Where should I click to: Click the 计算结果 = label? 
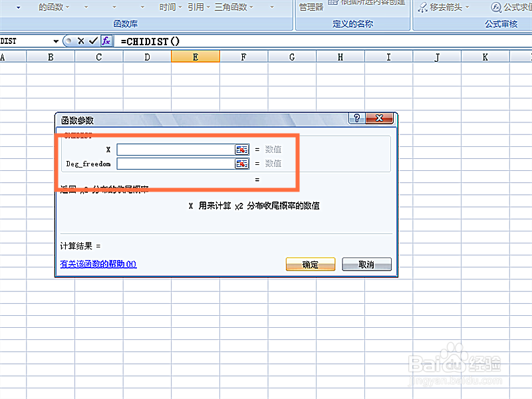[x=80, y=246]
